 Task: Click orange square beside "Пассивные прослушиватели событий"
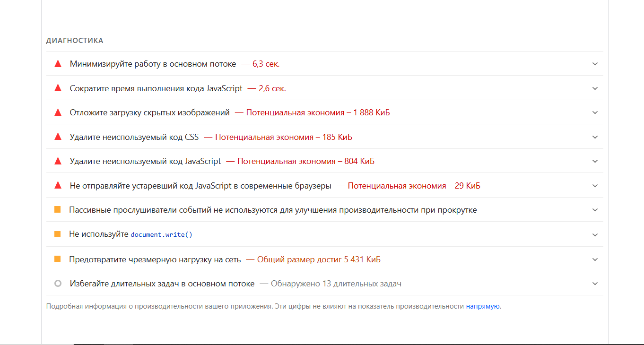58,210
